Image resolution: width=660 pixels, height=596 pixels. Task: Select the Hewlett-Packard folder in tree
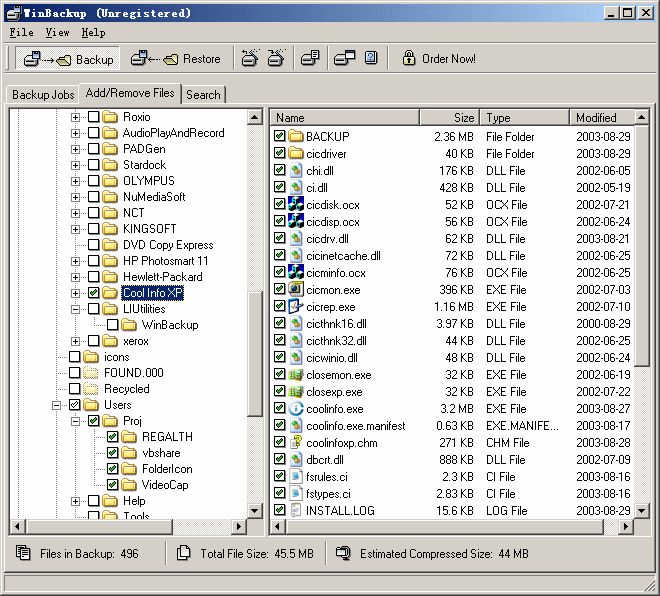[162, 277]
